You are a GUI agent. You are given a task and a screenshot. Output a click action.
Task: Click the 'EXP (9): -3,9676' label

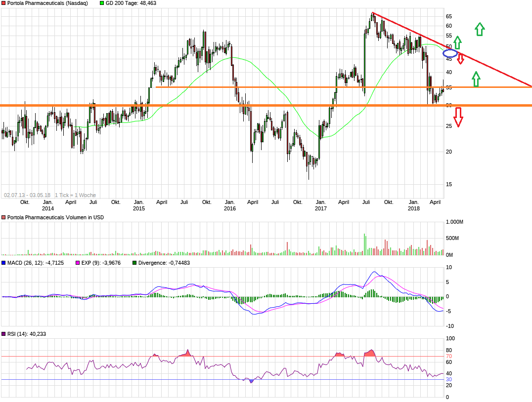101,263
